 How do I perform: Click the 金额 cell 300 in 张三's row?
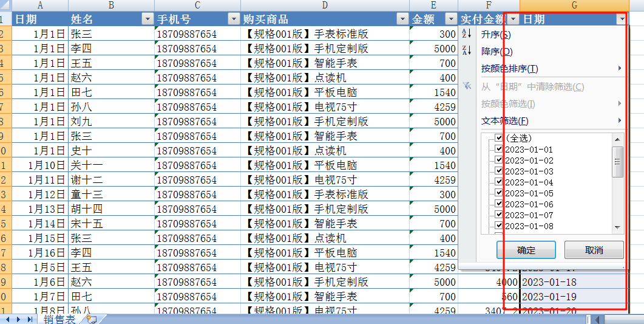point(434,33)
